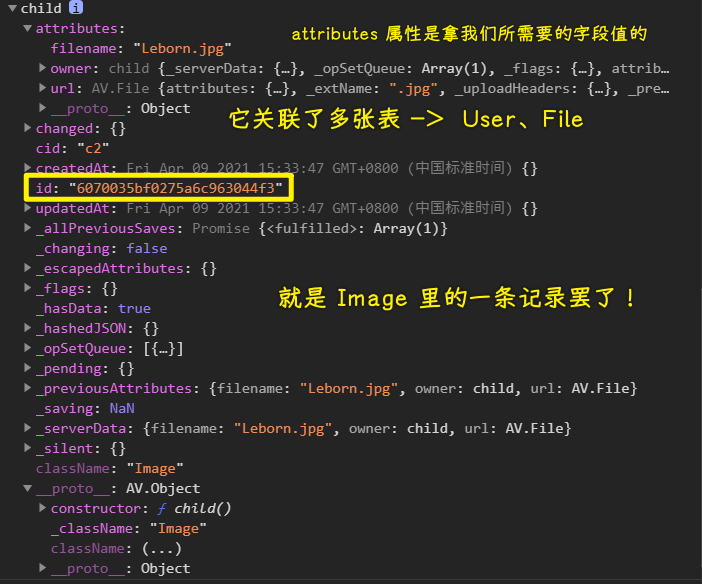The image size is (702, 584).
Task: Click the attributes property name
Action: pyautogui.click(x=77, y=29)
